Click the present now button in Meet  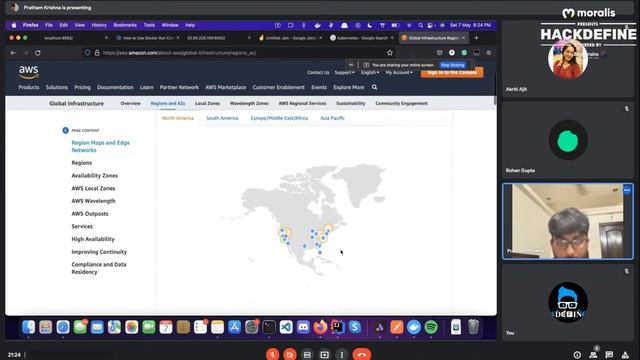(x=324, y=355)
